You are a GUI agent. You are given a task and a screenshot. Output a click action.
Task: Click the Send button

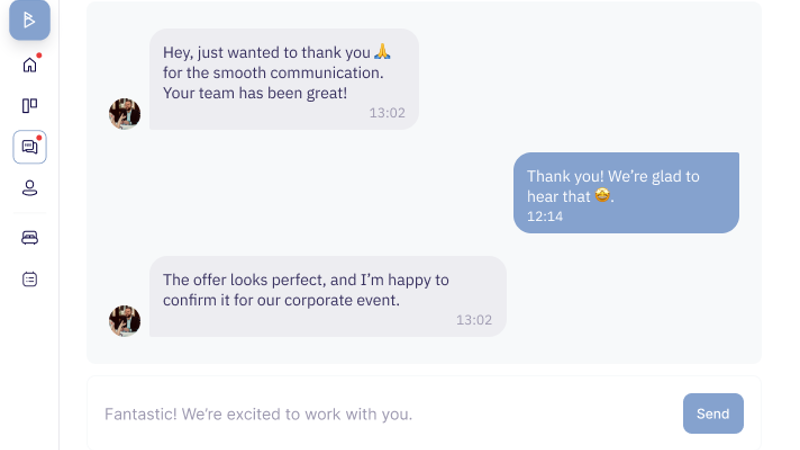[x=713, y=413]
